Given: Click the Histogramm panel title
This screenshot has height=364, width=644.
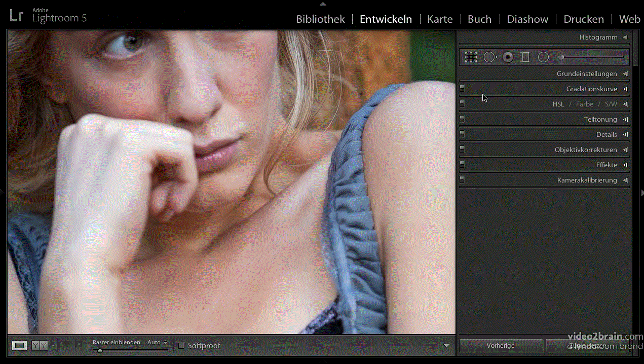Looking at the screenshot, I should pyautogui.click(x=598, y=38).
